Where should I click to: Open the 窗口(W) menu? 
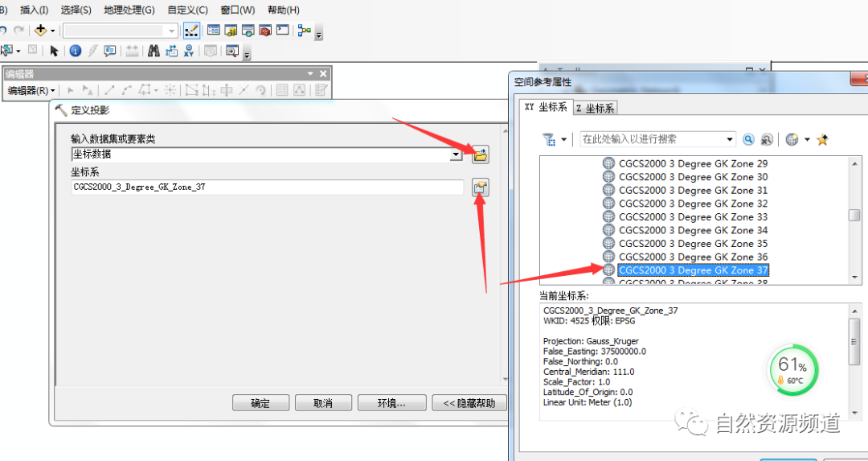point(237,10)
